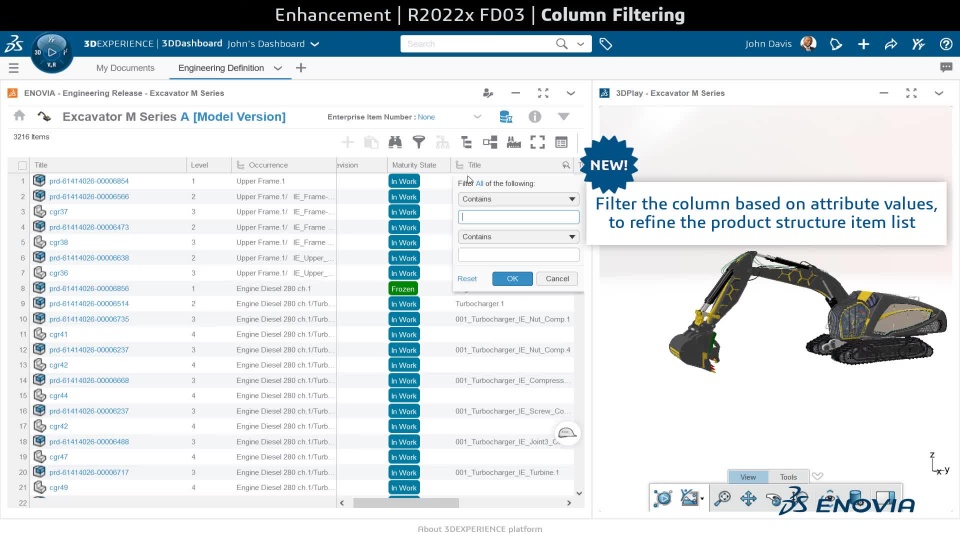Screen dimensions: 960x540
Task: Click the search magnifier icon
Action: (x=561, y=43)
